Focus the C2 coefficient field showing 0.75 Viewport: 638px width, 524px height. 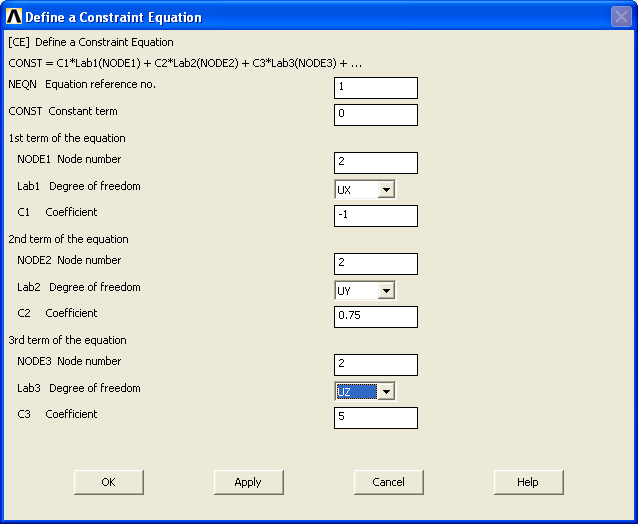coord(376,317)
